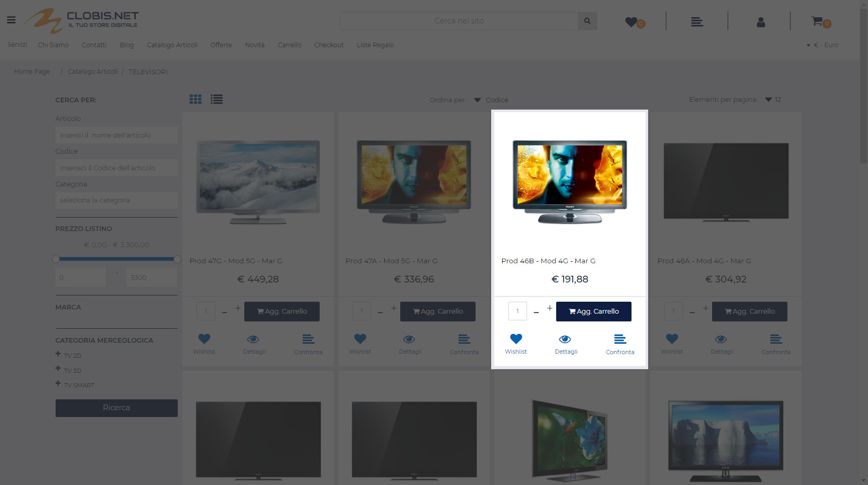The image size is (868, 485).
Task: Open Elementi per pagina dropdown
Action: 773,100
